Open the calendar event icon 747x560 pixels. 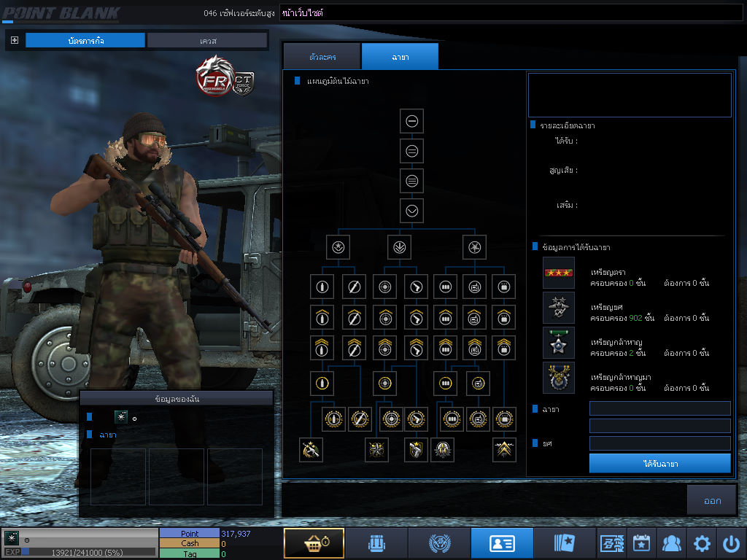tap(641, 542)
